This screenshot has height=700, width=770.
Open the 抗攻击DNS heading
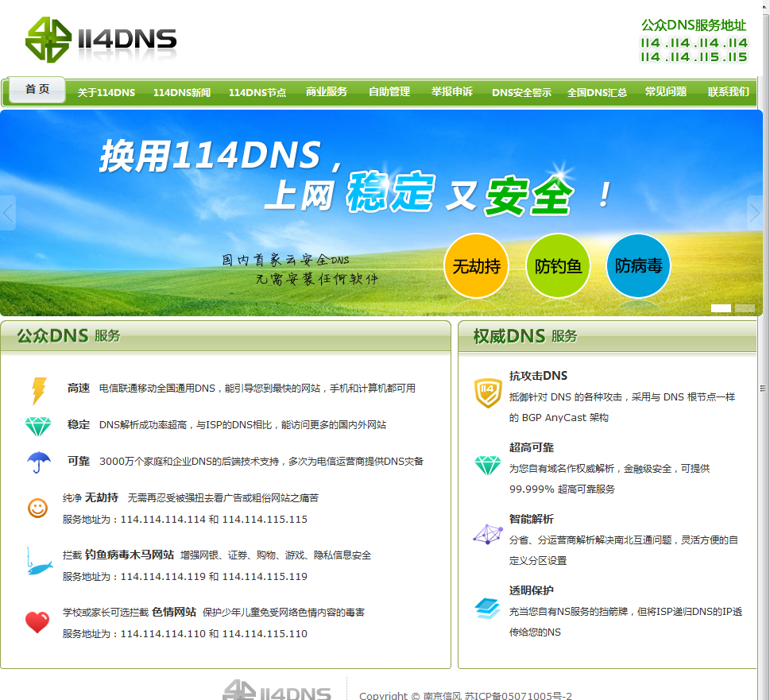pyautogui.click(x=538, y=376)
